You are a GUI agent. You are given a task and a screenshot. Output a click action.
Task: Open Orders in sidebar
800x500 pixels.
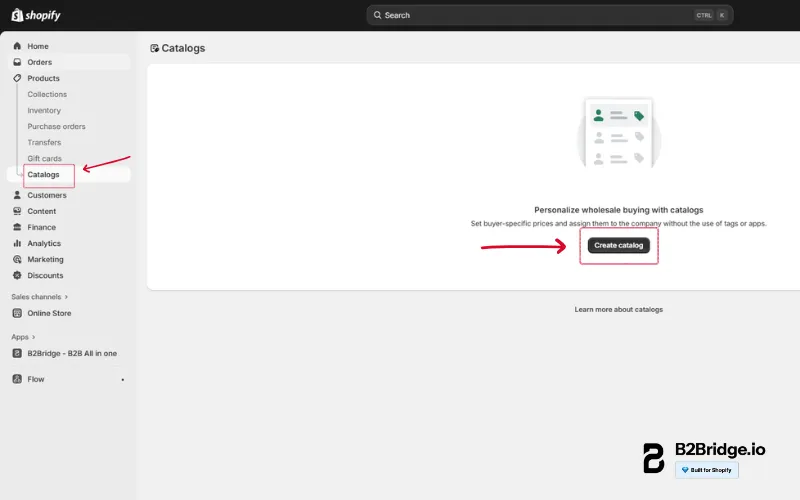(40, 62)
